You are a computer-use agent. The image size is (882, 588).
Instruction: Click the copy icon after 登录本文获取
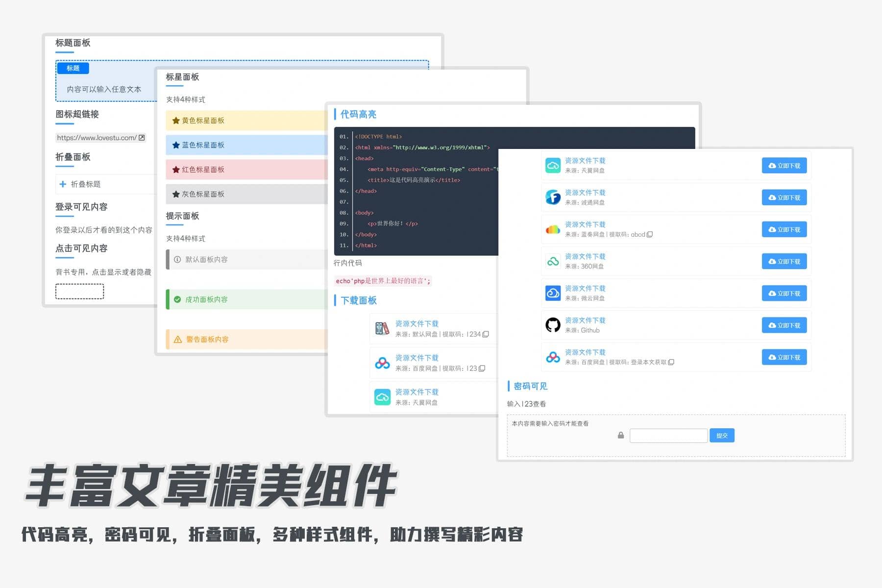[x=670, y=362]
